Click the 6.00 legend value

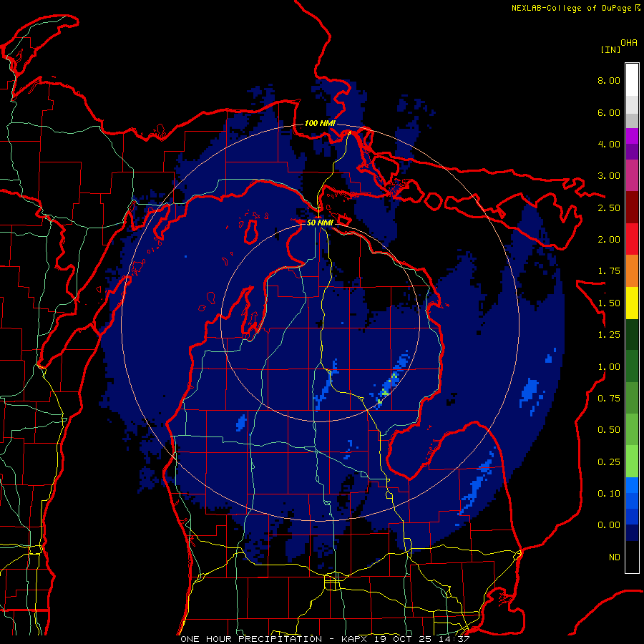609,112
